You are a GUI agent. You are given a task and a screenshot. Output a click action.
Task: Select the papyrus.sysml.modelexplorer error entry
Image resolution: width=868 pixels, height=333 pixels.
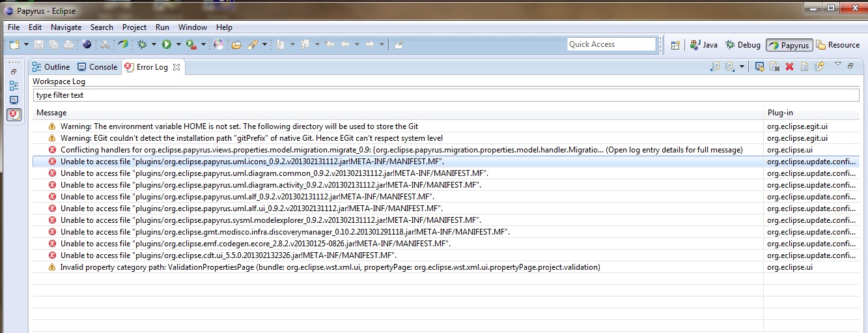(x=446, y=220)
